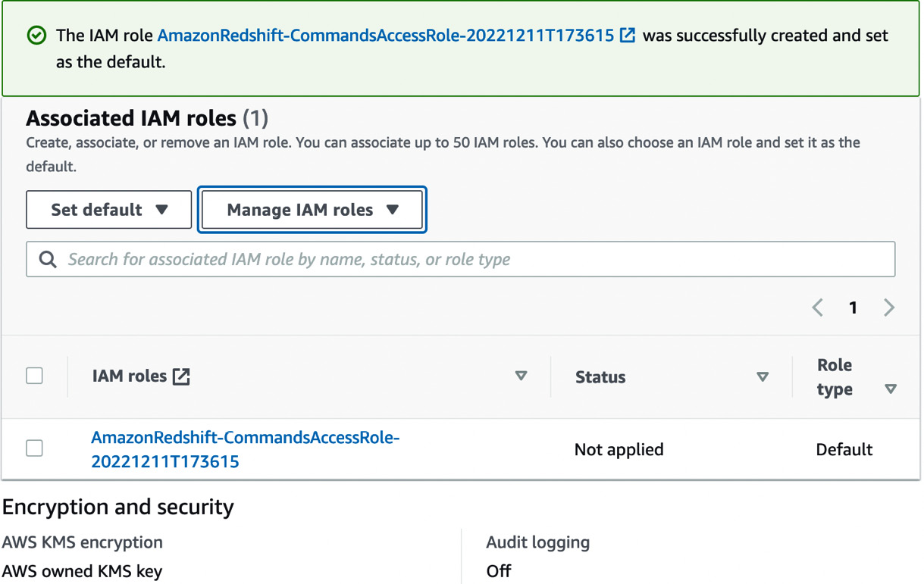Select the AmazonRedshift-CommandsAccessRole row checkbox

pyautogui.click(x=35, y=448)
